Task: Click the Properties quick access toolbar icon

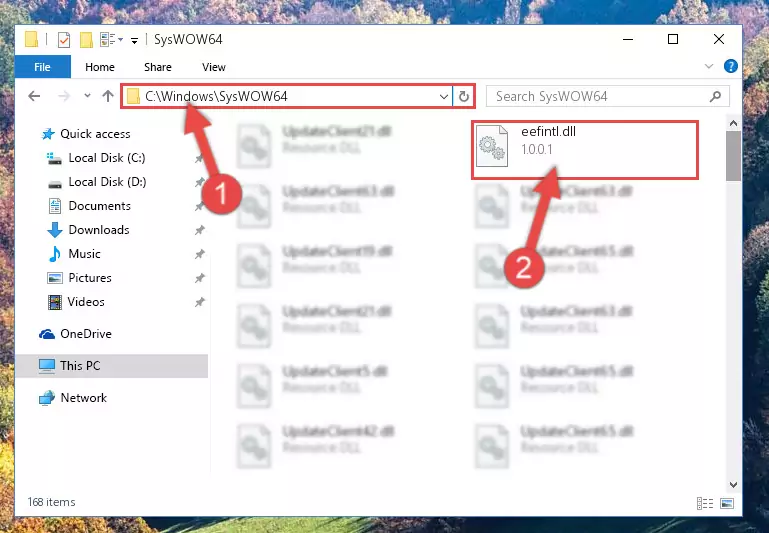Action: coord(64,39)
